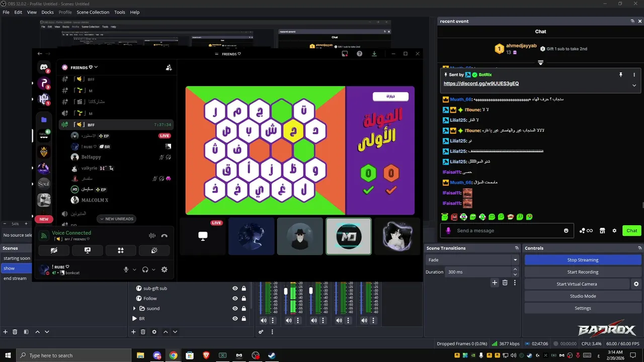Click Start Virtual Camera
Image resolution: width=644 pixels, height=362 pixels.
tap(577, 284)
